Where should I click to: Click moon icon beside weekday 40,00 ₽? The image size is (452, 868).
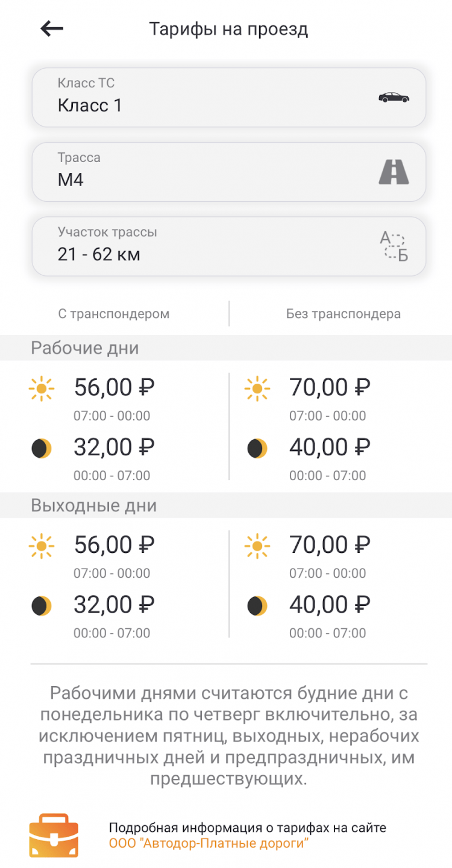pos(257,448)
